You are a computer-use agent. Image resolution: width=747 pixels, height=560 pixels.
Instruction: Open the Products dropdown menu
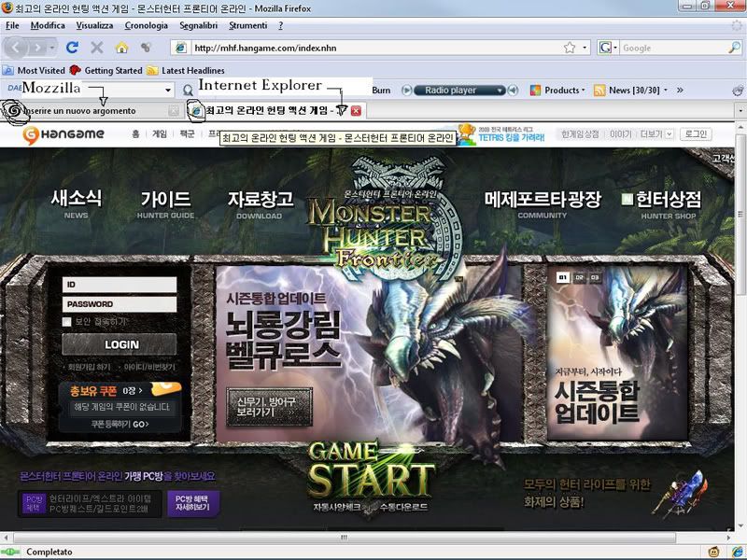(x=583, y=90)
